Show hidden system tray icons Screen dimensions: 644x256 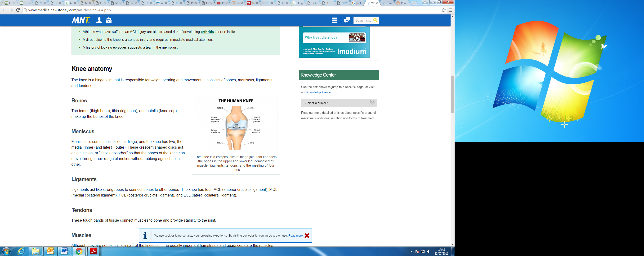411,251
